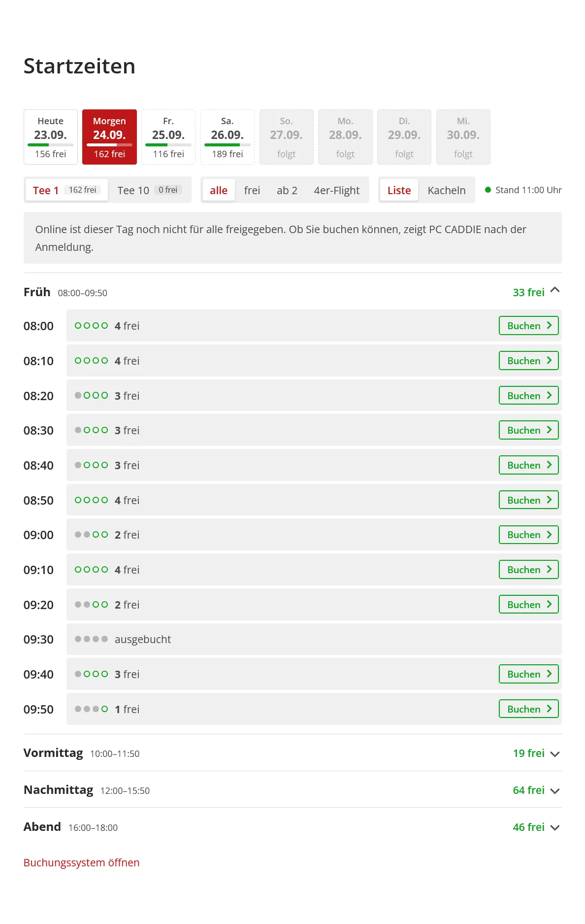Viewport: 585px width, 924px height.
Task: Select Monday 28.09. date tile
Action: coord(345,137)
